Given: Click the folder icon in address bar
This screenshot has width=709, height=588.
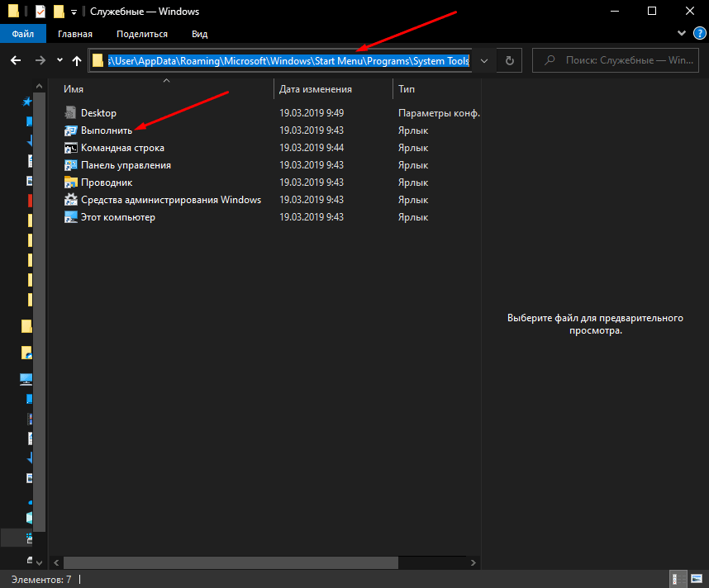Looking at the screenshot, I should (98, 60).
